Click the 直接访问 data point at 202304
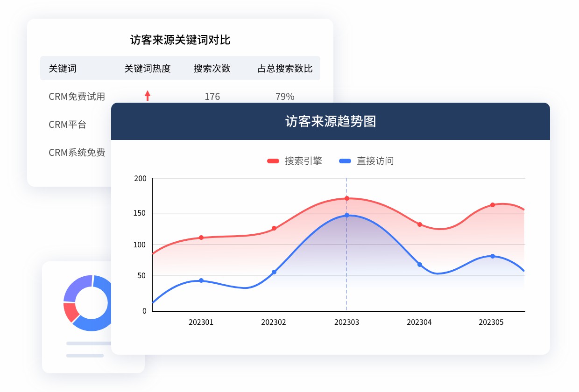This screenshot has width=579, height=392. tap(419, 264)
